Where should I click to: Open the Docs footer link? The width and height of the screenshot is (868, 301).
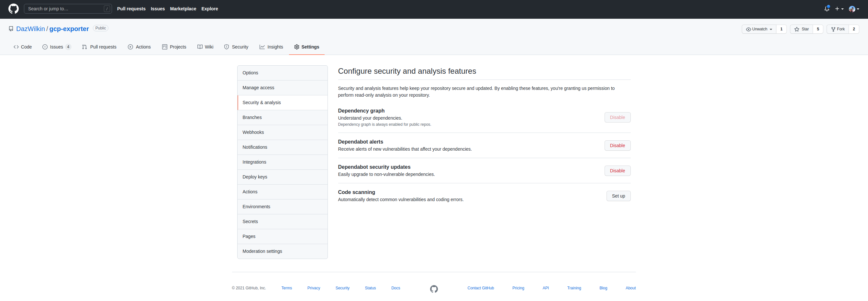(395, 288)
